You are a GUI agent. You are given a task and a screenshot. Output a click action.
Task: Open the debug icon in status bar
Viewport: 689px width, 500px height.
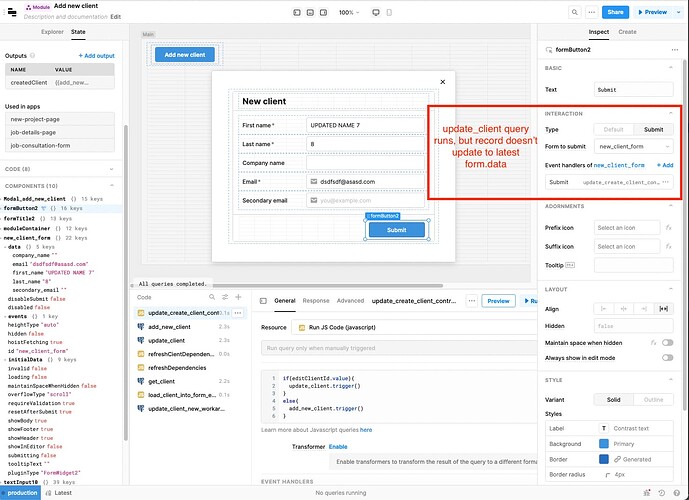click(647, 493)
